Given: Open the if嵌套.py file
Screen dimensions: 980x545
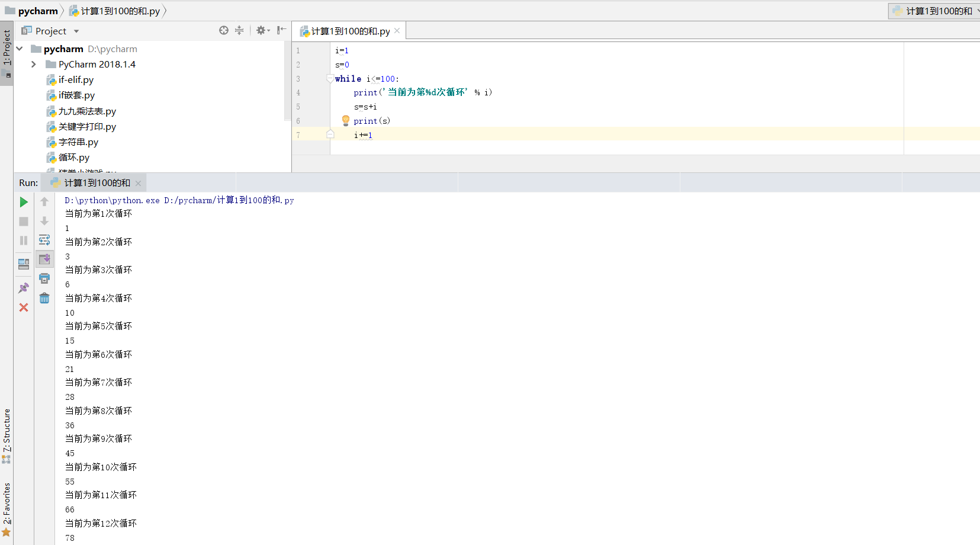Looking at the screenshot, I should [x=76, y=95].
